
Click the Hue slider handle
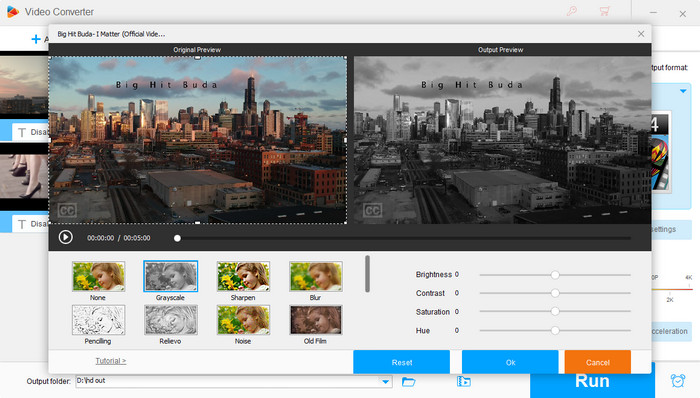pos(555,330)
